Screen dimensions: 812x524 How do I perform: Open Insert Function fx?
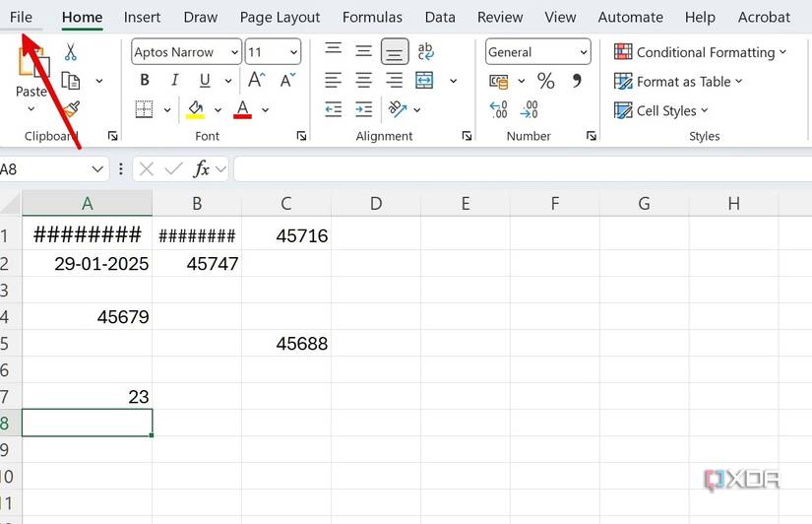pos(201,169)
